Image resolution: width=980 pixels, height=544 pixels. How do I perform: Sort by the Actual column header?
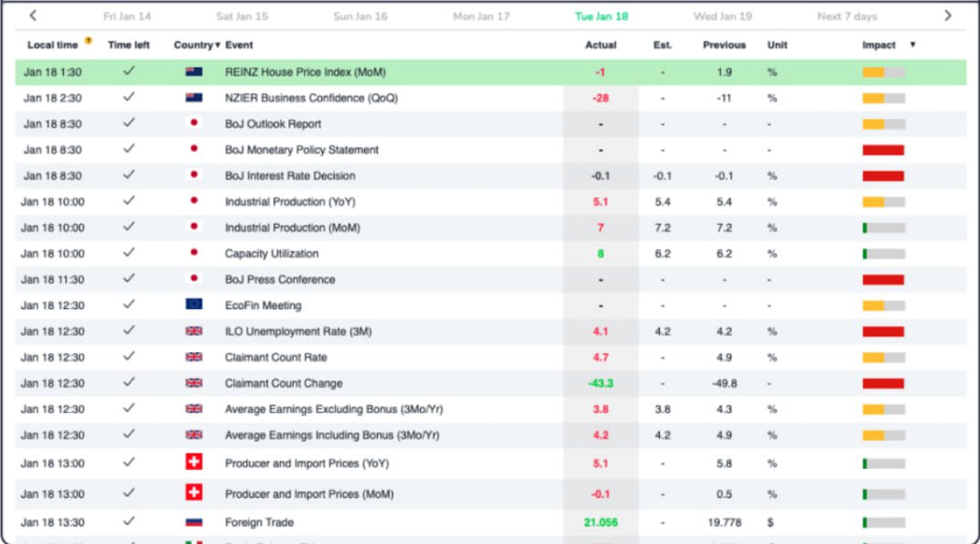[x=600, y=45]
